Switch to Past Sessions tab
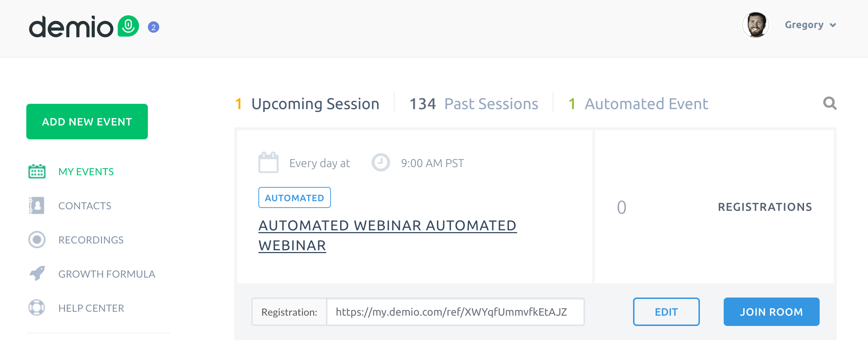 pos(474,103)
